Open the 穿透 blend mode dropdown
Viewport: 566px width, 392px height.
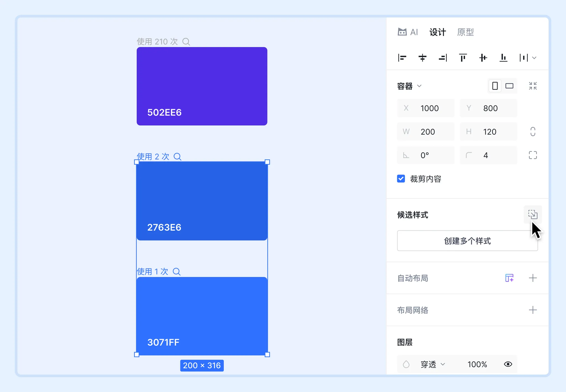click(433, 364)
